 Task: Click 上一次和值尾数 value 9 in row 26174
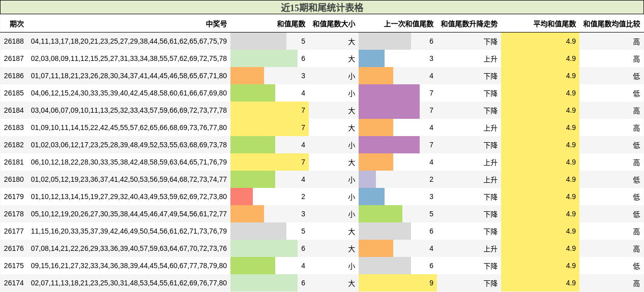(x=431, y=283)
